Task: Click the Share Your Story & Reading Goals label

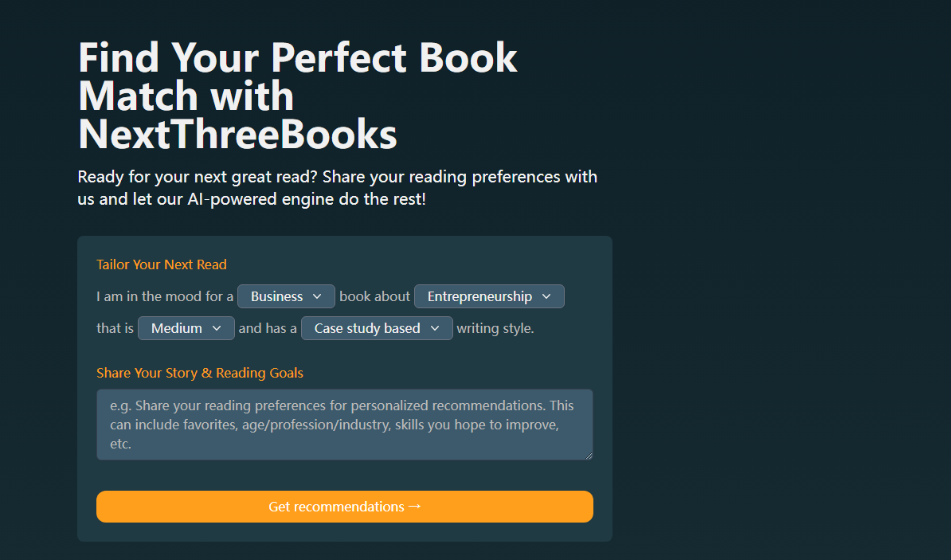Action: 200,373
